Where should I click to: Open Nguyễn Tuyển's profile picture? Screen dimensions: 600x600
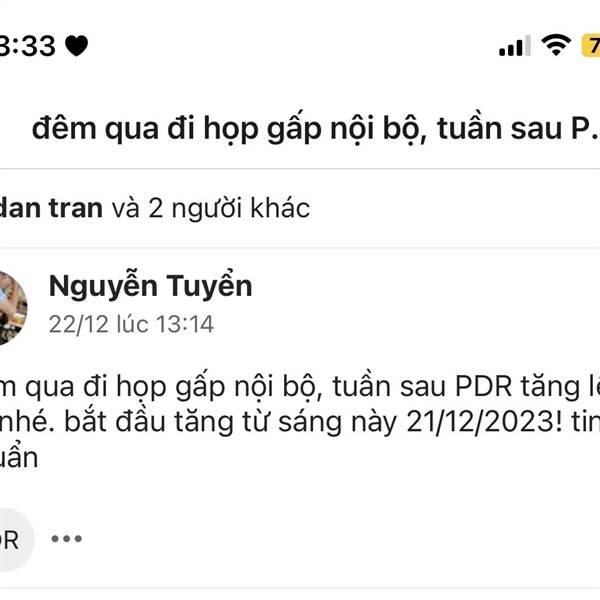(x=11, y=308)
